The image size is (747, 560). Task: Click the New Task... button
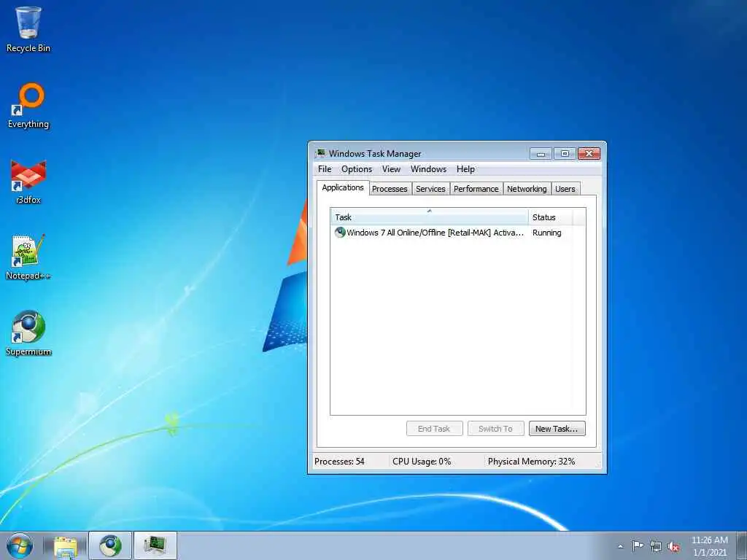(x=557, y=429)
